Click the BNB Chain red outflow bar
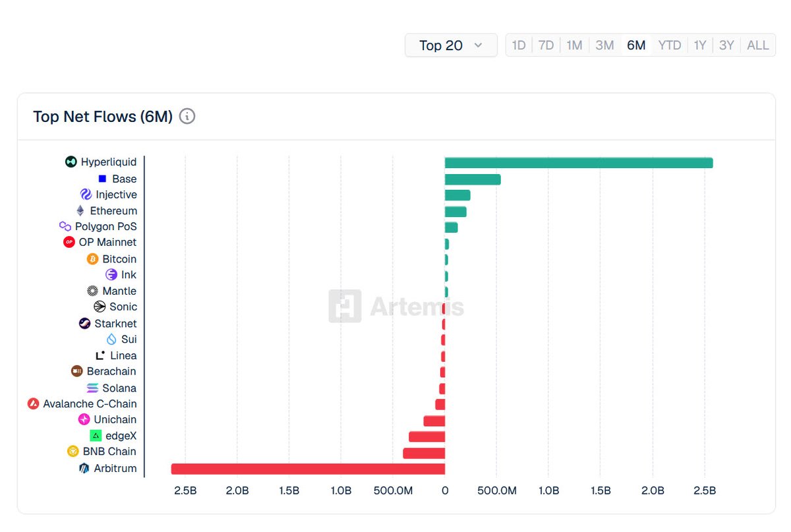The width and height of the screenshot is (791, 532). click(x=424, y=453)
